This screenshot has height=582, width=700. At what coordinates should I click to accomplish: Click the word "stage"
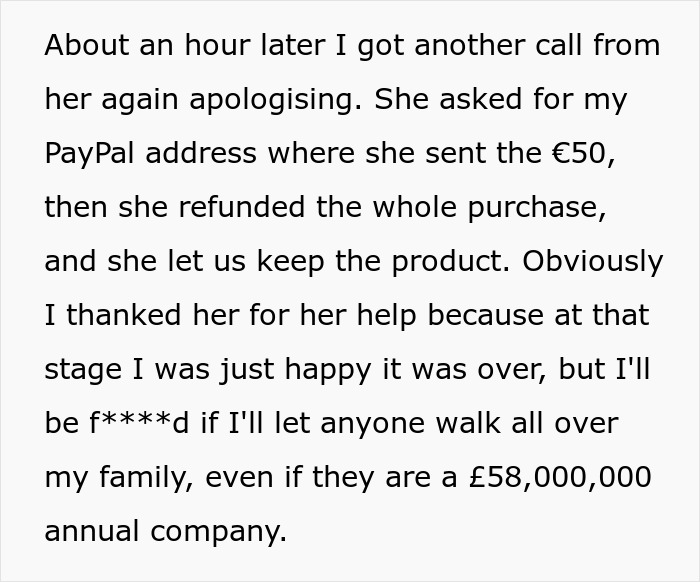tap(83, 371)
